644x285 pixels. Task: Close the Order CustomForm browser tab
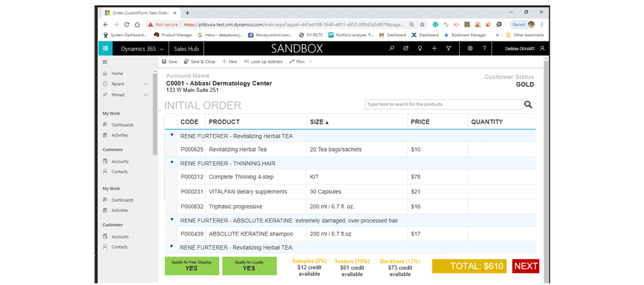tap(175, 13)
